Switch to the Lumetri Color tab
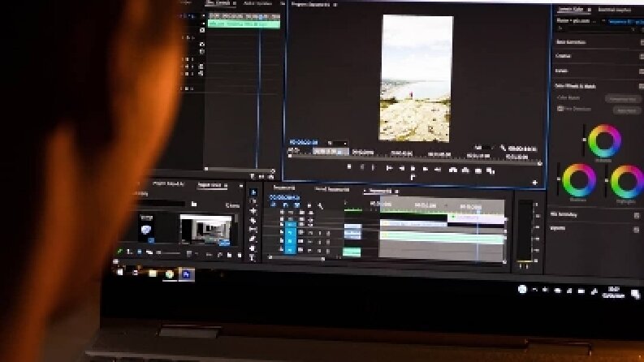Image resolution: width=644 pixels, height=362 pixels. tap(571, 10)
